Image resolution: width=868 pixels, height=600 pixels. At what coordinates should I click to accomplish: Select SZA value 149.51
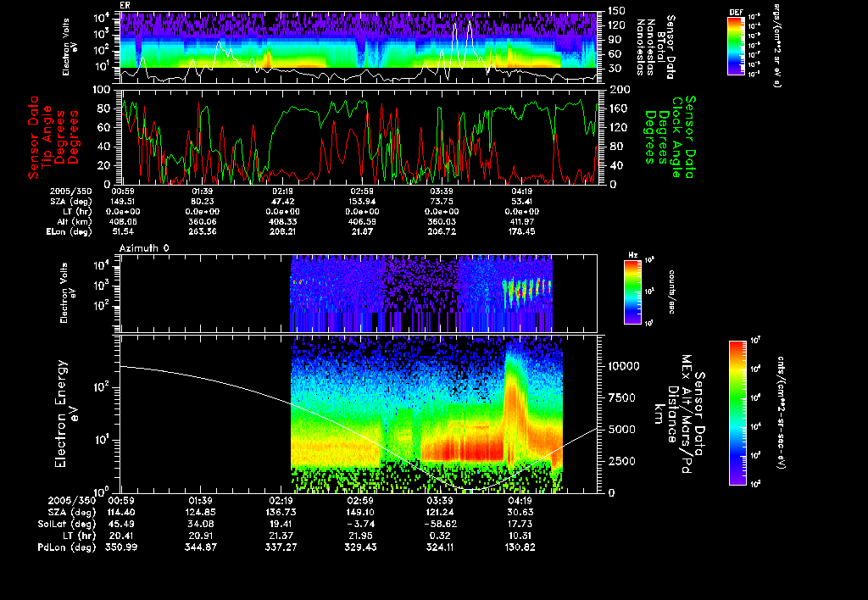coord(122,202)
